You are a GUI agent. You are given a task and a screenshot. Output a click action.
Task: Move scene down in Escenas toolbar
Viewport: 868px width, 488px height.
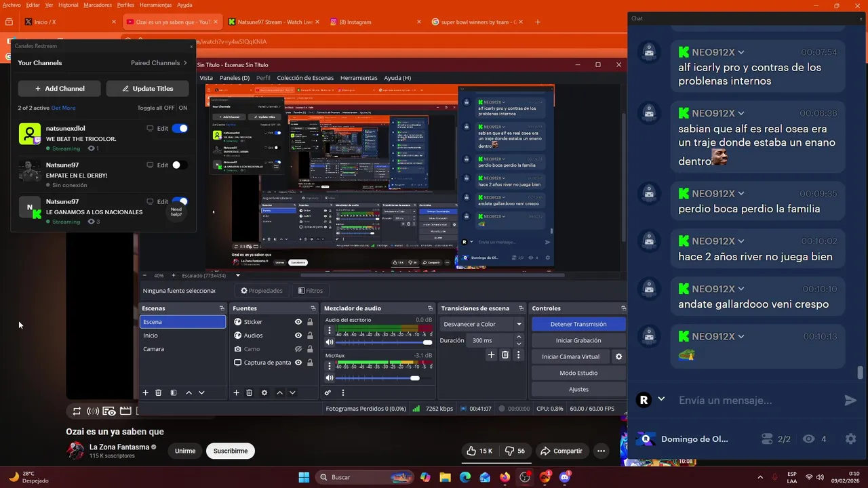[x=201, y=392]
